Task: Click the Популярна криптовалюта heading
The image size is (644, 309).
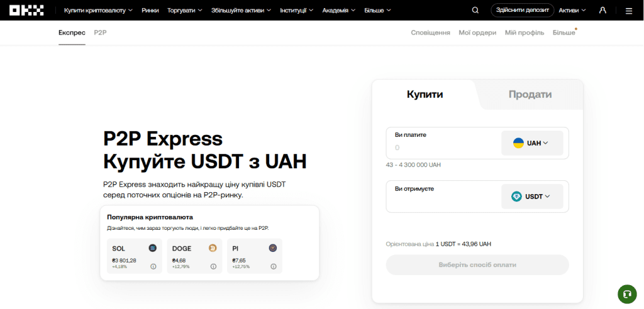Action: click(x=150, y=217)
